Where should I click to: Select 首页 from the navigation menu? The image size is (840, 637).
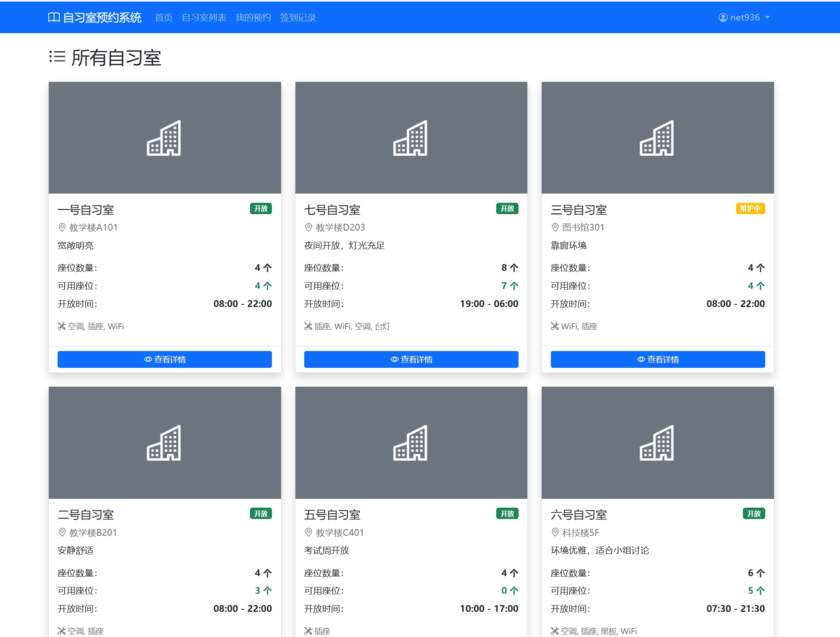coord(163,17)
